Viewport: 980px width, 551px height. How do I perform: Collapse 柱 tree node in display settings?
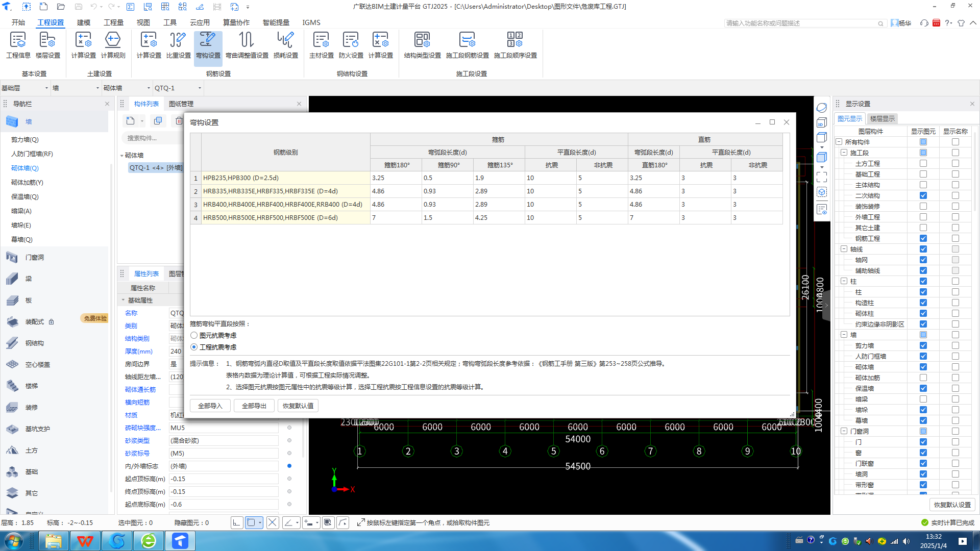(x=844, y=281)
